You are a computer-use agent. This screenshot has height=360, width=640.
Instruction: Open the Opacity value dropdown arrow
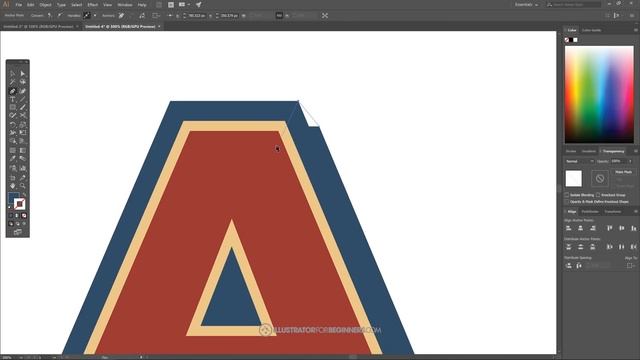631,161
